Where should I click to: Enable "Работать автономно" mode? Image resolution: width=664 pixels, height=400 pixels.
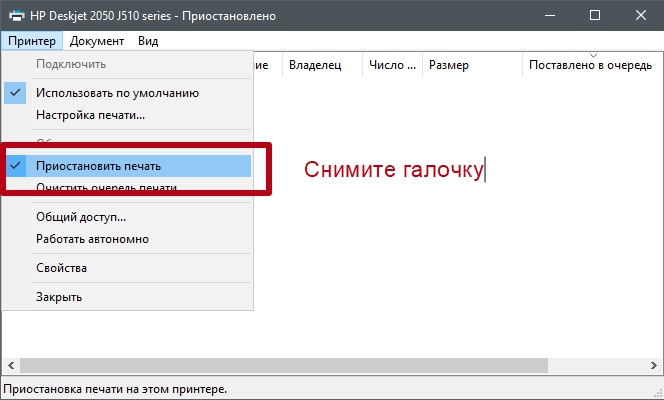point(92,239)
